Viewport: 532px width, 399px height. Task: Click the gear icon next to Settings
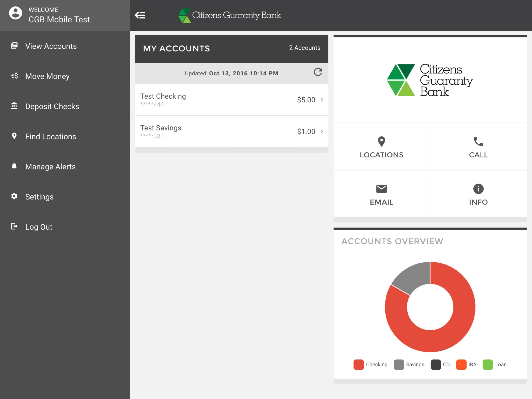coord(14,196)
